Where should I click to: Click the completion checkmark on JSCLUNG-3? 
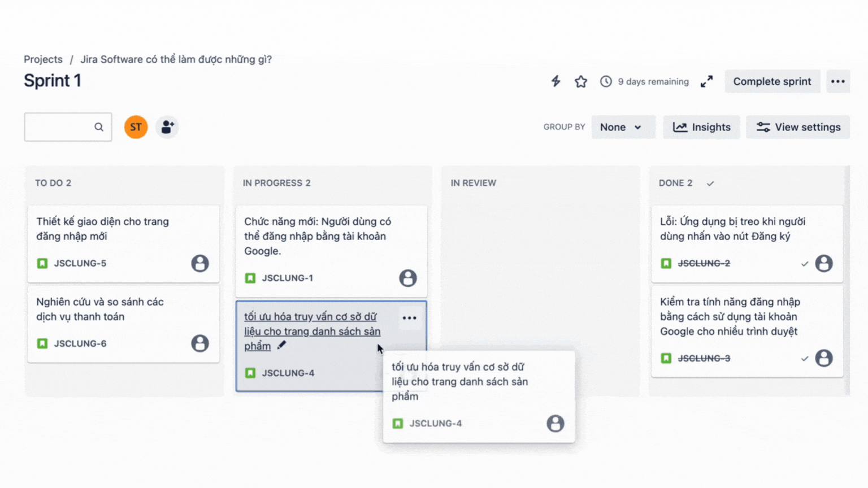[x=804, y=358]
